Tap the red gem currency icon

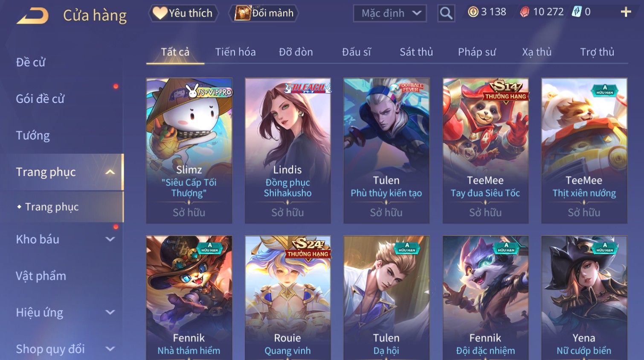coord(525,12)
